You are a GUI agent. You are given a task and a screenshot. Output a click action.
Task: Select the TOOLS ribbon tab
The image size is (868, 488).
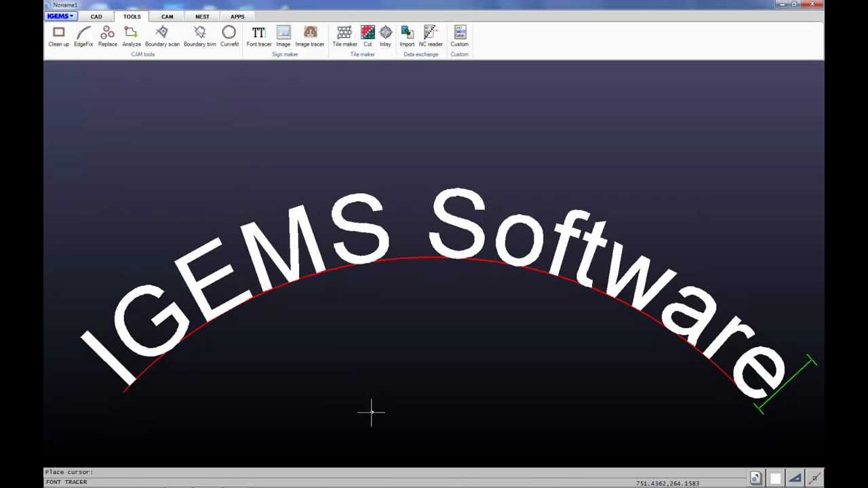coord(132,16)
